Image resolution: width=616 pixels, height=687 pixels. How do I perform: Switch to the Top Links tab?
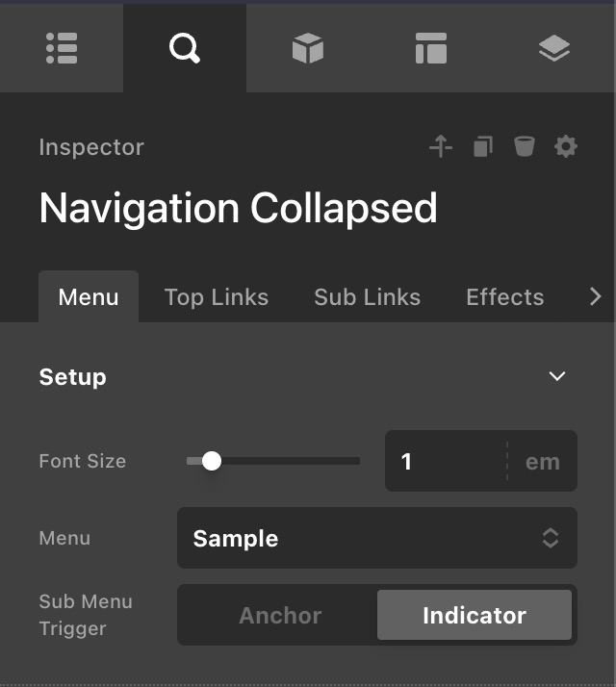217,296
